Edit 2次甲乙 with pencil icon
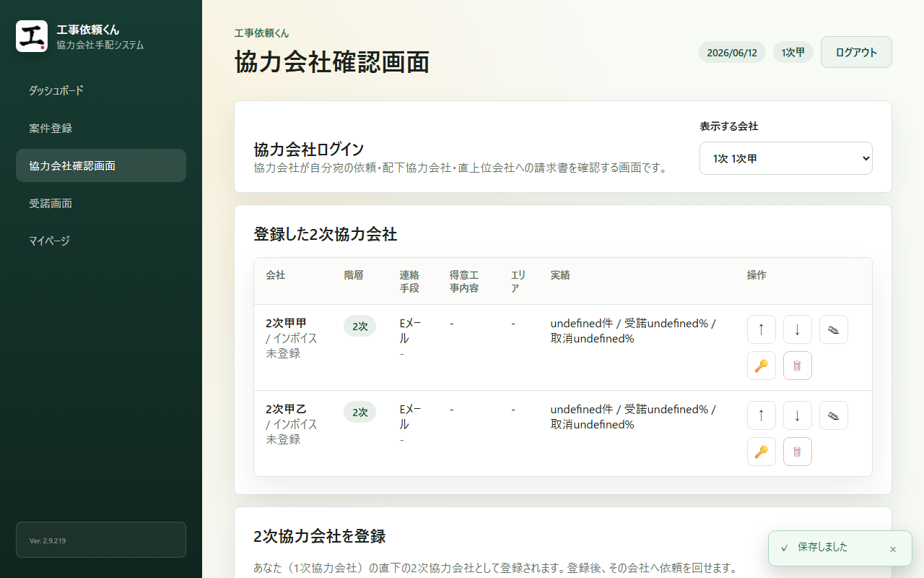 click(834, 415)
